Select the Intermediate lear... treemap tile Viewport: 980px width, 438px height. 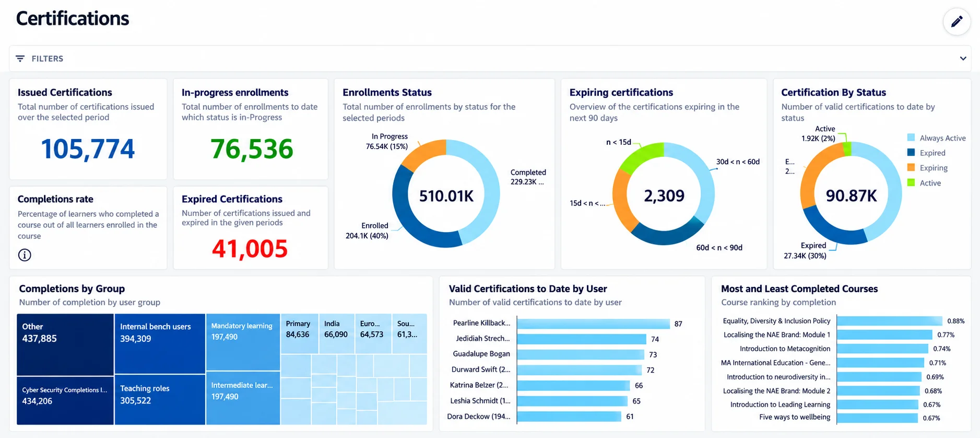[243, 398]
